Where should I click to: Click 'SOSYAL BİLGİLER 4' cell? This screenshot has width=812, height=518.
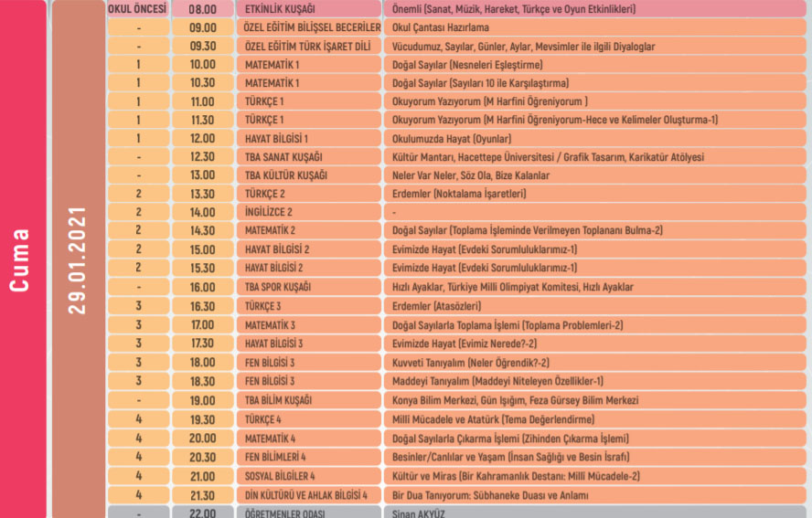pos(309,476)
